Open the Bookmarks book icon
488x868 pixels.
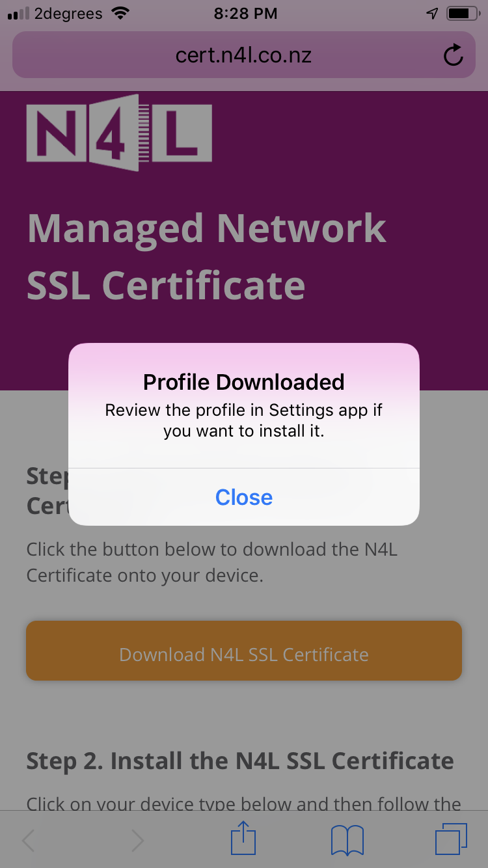pyautogui.click(x=347, y=841)
